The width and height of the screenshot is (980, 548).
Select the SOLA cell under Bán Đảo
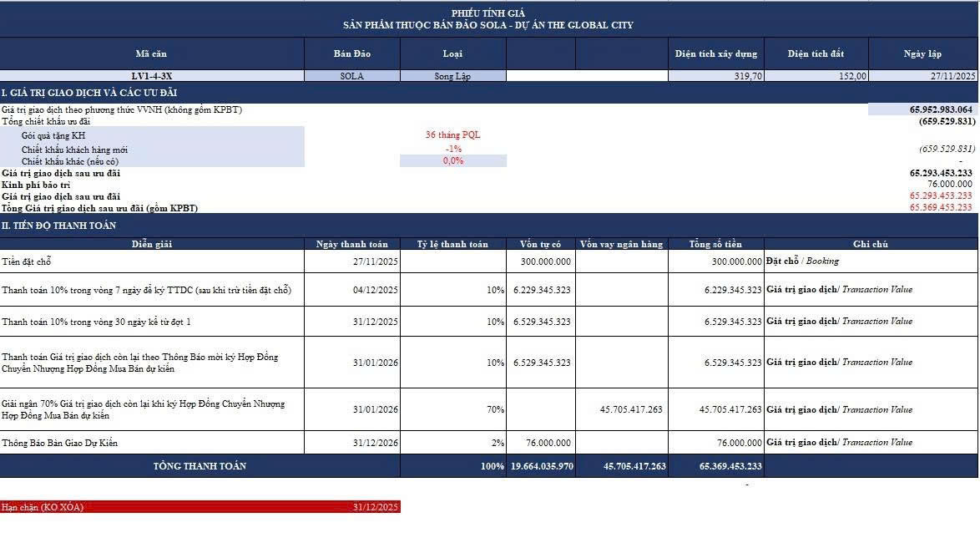[x=351, y=76]
